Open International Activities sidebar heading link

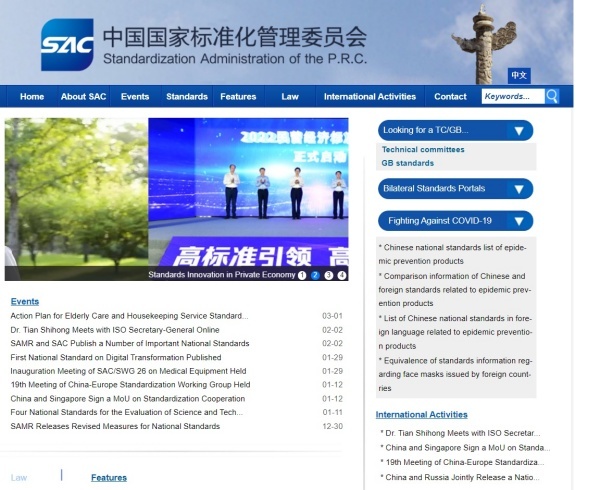tap(422, 415)
